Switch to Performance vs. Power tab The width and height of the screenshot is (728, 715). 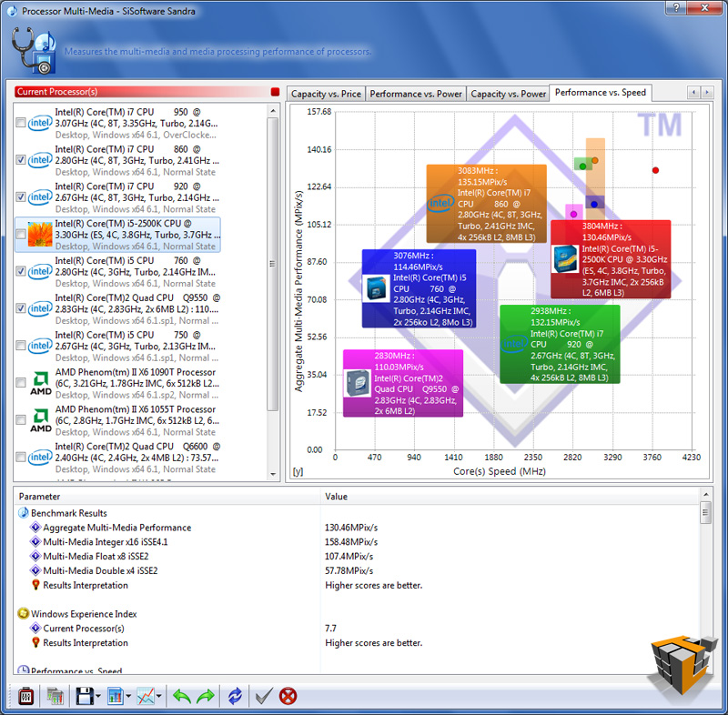click(416, 94)
